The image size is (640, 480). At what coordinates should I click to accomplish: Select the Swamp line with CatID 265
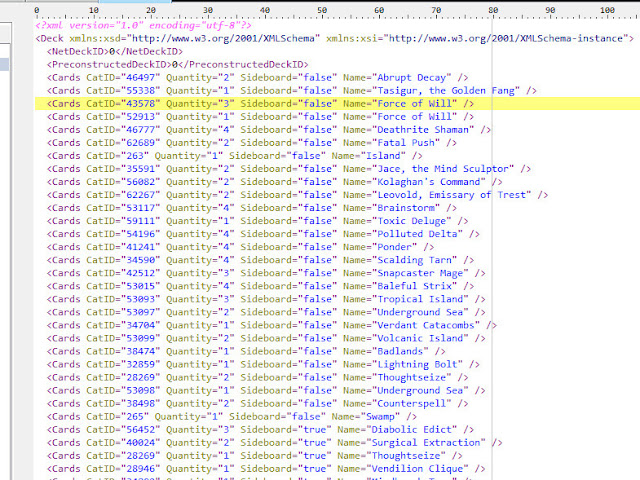pos(231,417)
